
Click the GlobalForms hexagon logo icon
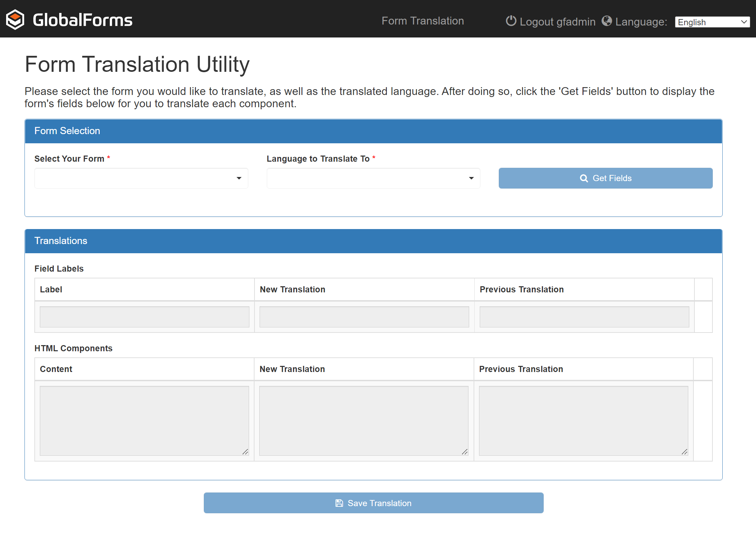pos(15,20)
